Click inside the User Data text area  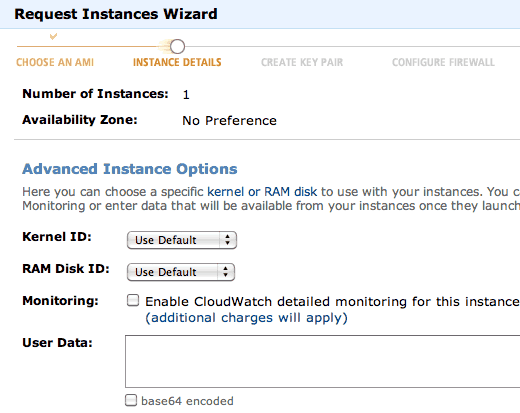pyautogui.click(x=322, y=361)
